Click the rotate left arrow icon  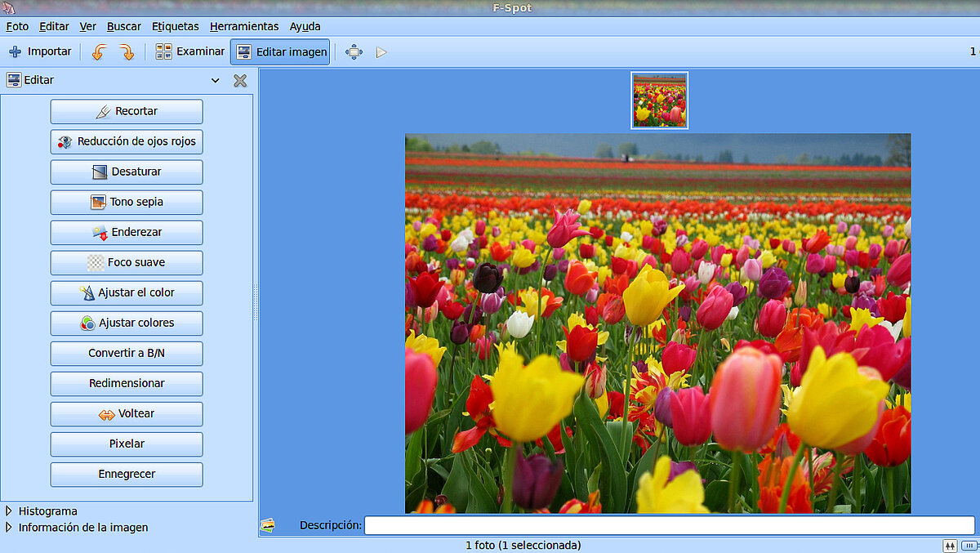pyautogui.click(x=99, y=52)
